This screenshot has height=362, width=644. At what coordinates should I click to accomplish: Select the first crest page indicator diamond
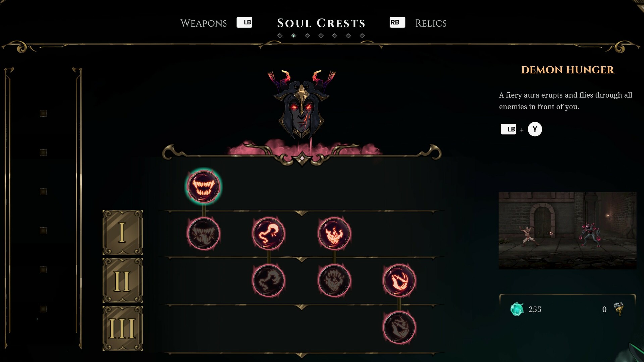click(x=280, y=36)
